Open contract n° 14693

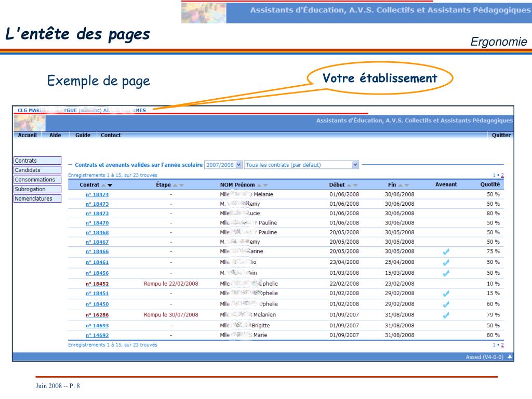pos(97,326)
